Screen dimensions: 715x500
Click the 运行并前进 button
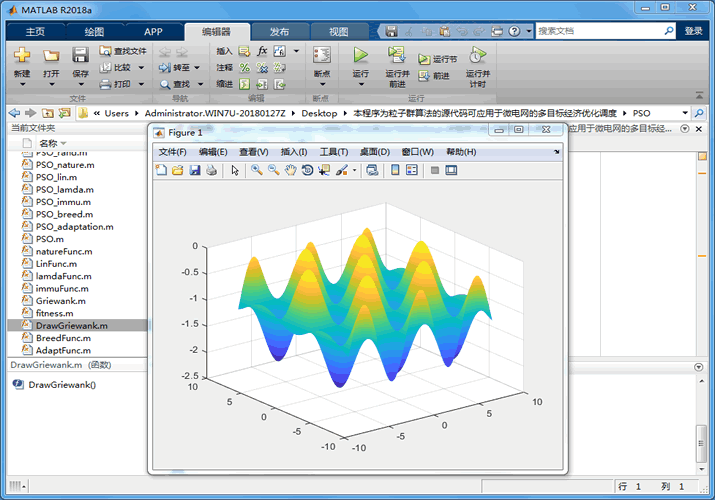coord(397,67)
